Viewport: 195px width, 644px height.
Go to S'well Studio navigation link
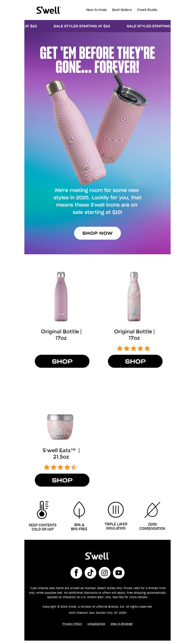pyautogui.click(x=147, y=10)
